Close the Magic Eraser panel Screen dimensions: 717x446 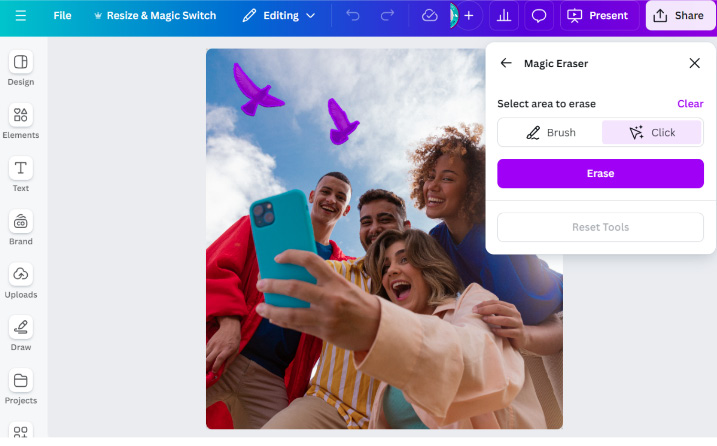[x=694, y=63]
